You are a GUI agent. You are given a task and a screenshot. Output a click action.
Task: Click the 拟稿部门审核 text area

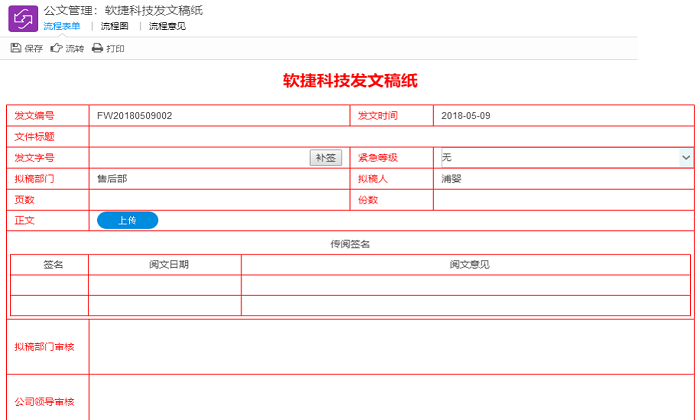click(x=392, y=347)
